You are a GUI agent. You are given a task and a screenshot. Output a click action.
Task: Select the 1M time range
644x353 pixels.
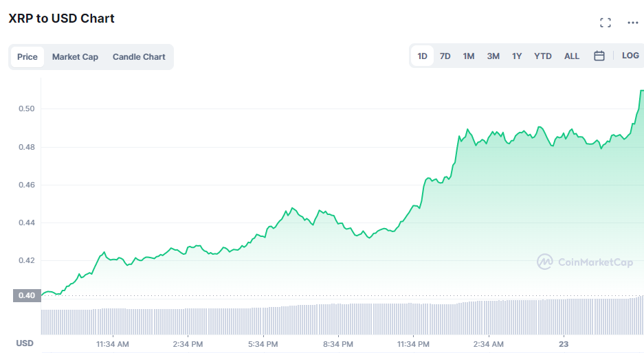point(468,56)
